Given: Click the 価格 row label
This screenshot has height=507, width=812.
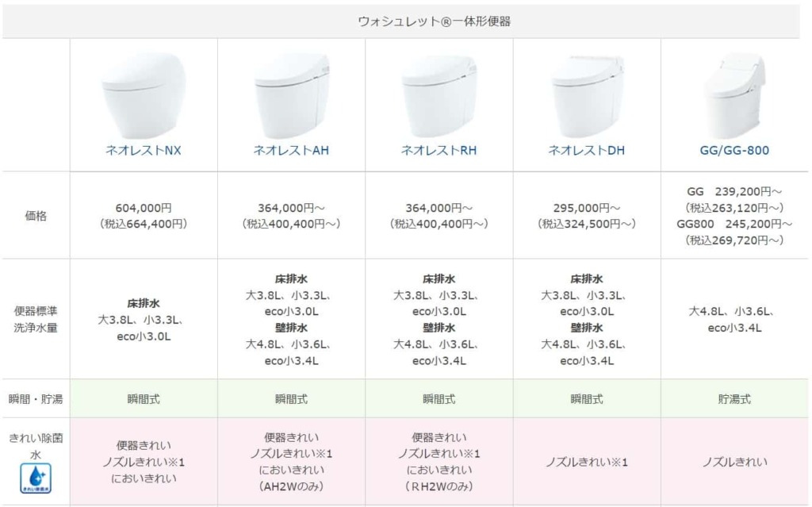Looking at the screenshot, I should coord(36,215).
